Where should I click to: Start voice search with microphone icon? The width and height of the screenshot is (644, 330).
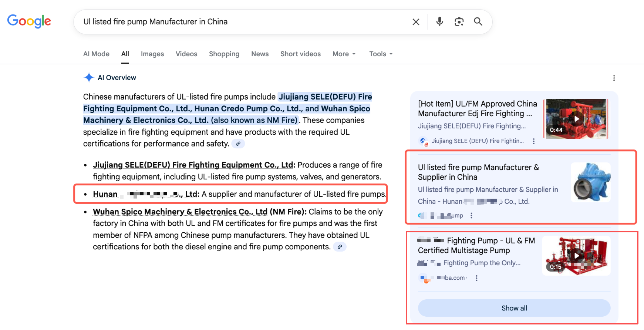point(439,21)
